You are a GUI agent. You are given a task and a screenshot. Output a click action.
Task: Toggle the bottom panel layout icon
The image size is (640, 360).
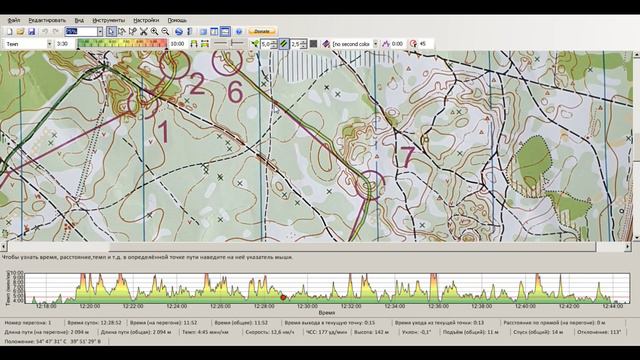click(x=225, y=31)
